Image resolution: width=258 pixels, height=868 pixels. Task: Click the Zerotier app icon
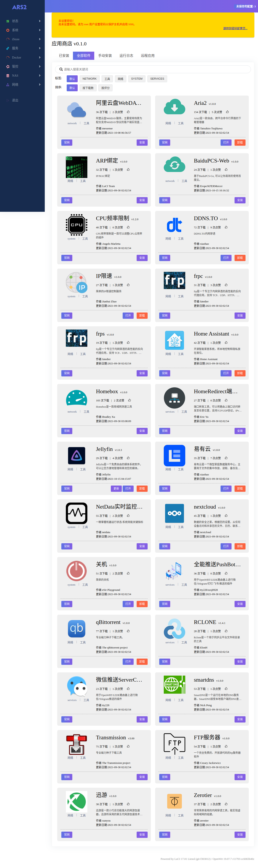point(175,802)
